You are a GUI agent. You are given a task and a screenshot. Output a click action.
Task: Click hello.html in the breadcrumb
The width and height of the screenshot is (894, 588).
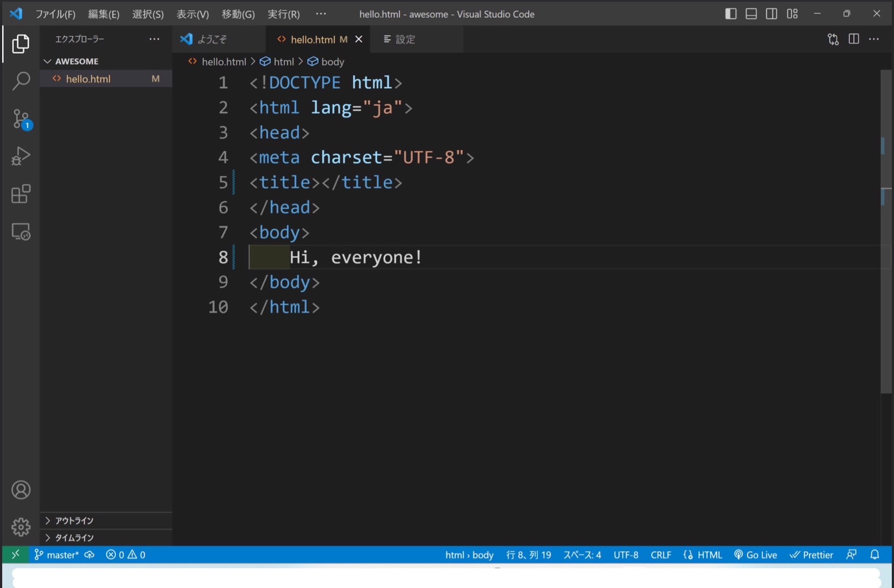[224, 62]
